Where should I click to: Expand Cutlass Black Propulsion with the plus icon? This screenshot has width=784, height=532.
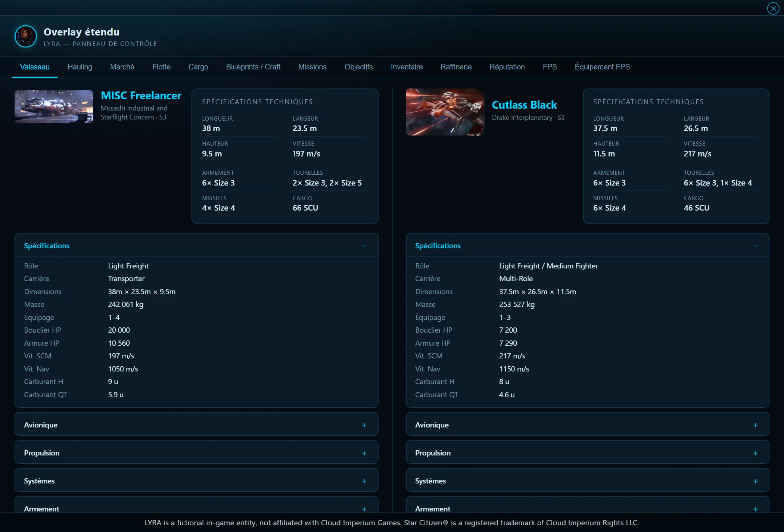[755, 453]
